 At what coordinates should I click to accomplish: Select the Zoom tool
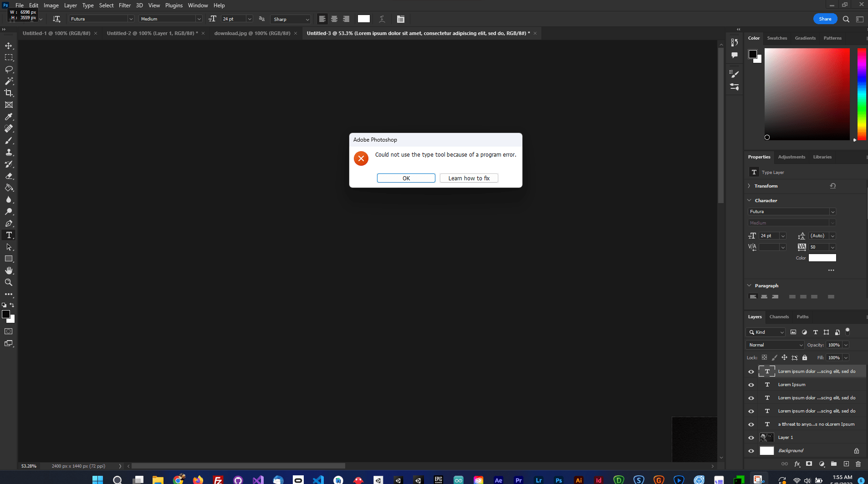coord(8,282)
